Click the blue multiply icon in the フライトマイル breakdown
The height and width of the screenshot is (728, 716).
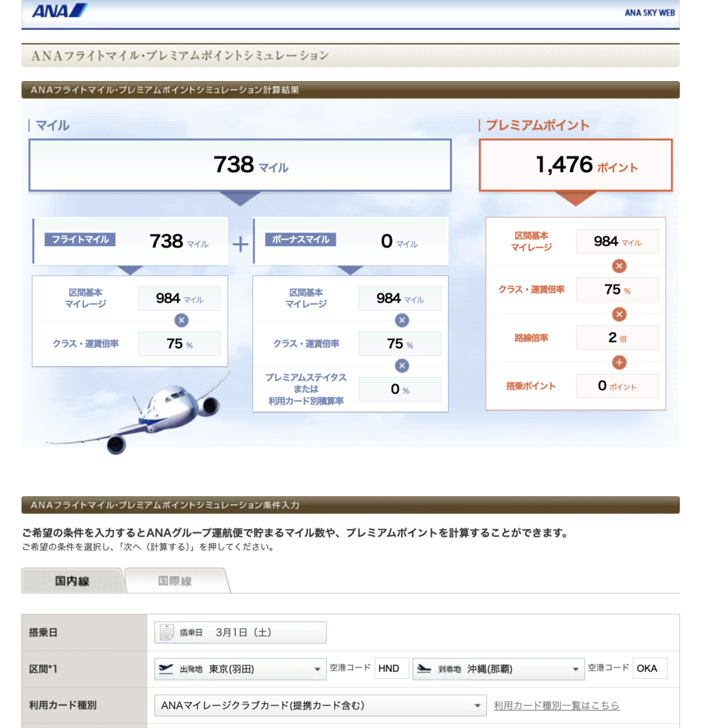(x=181, y=321)
